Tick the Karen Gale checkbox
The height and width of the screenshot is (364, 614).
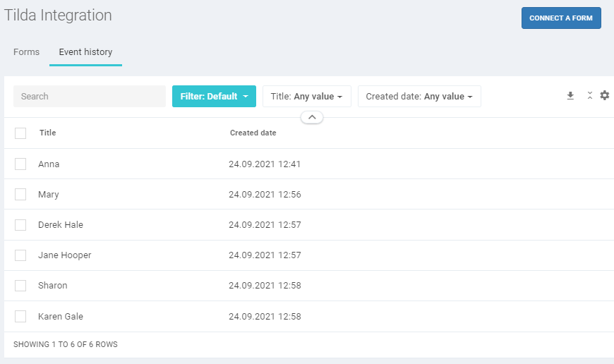(20, 316)
